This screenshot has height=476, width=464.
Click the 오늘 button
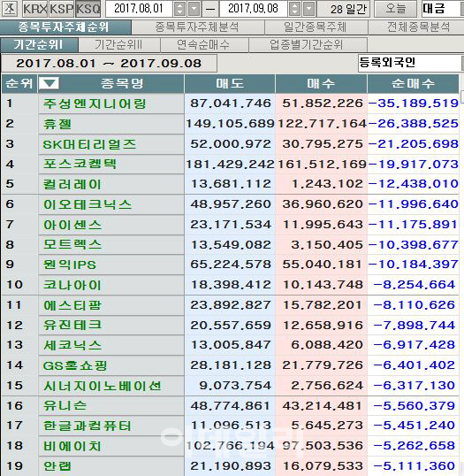tap(395, 9)
